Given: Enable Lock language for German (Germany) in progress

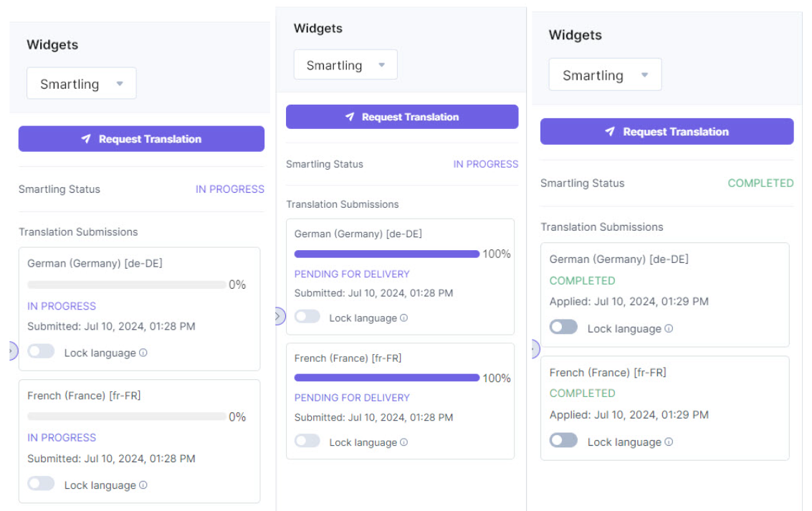Looking at the screenshot, I should tap(41, 353).
